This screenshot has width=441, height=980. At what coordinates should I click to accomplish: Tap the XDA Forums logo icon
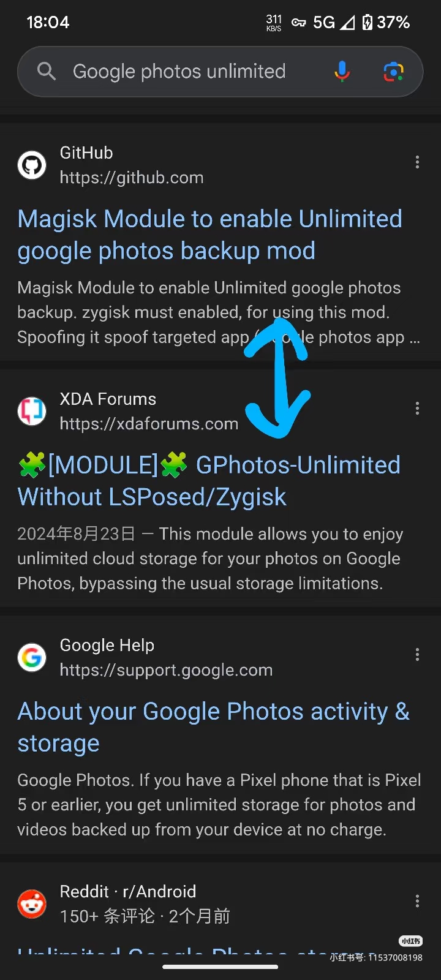tap(32, 411)
